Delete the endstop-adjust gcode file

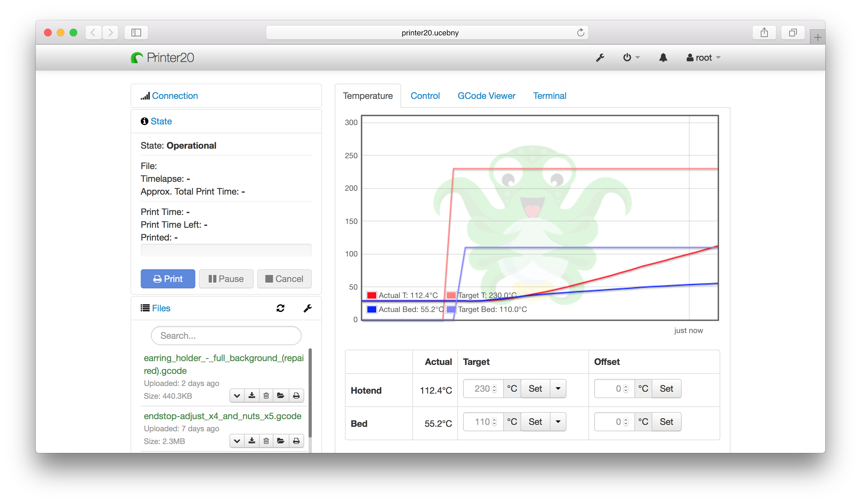coord(266,441)
